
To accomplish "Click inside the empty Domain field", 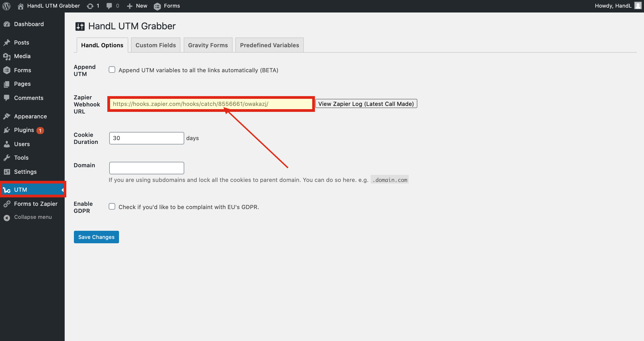I will [146, 168].
